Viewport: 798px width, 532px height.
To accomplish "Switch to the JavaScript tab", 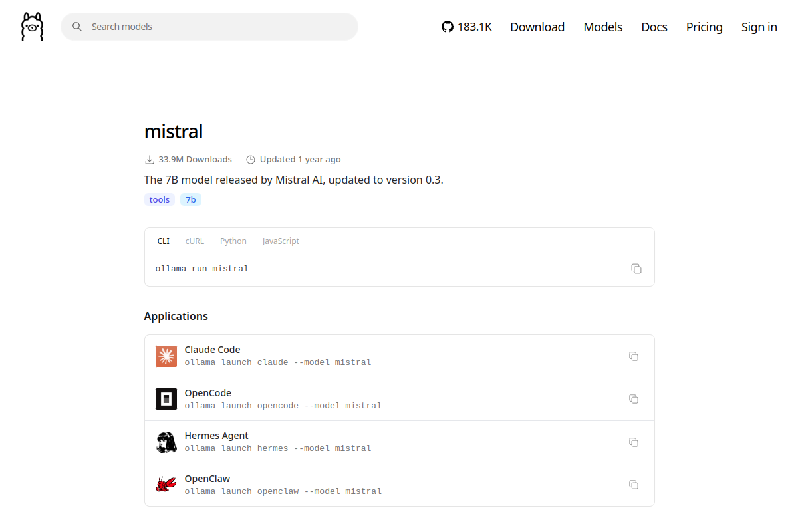I will coord(281,241).
